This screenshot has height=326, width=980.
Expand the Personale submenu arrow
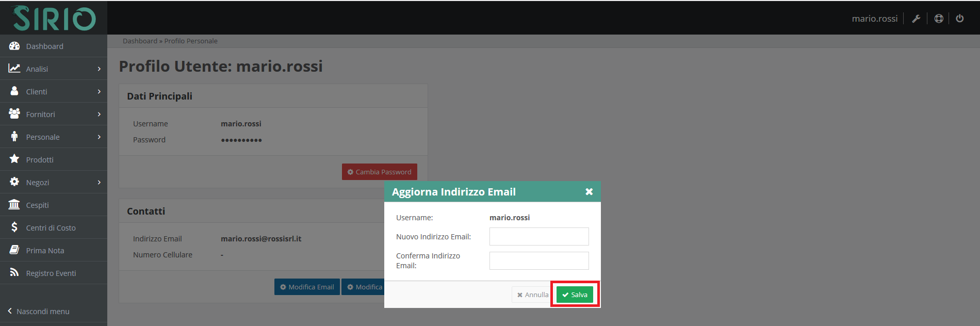(x=99, y=137)
